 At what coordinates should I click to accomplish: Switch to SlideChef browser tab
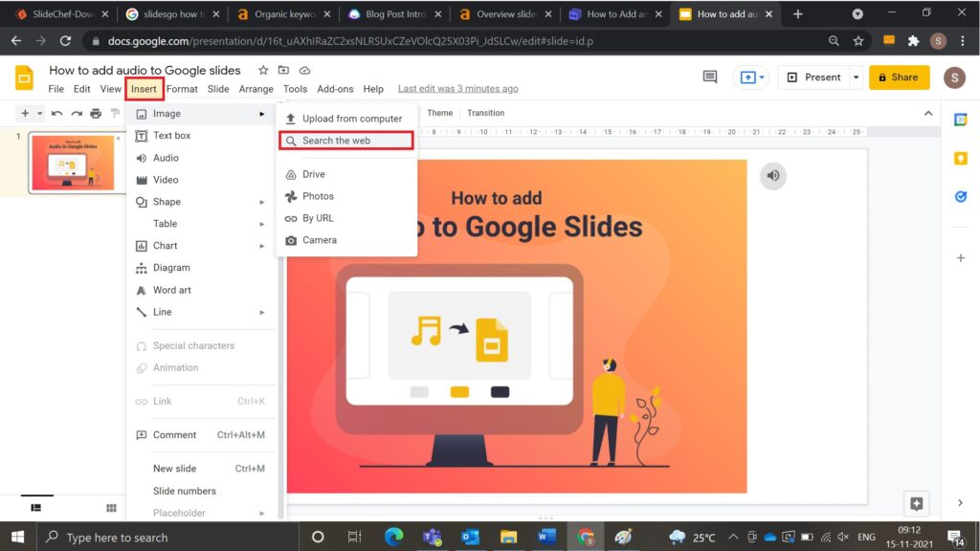point(61,13)
